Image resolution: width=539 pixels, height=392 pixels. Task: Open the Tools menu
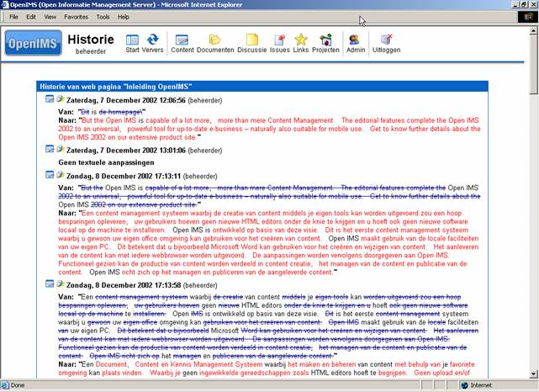(103, 17)
